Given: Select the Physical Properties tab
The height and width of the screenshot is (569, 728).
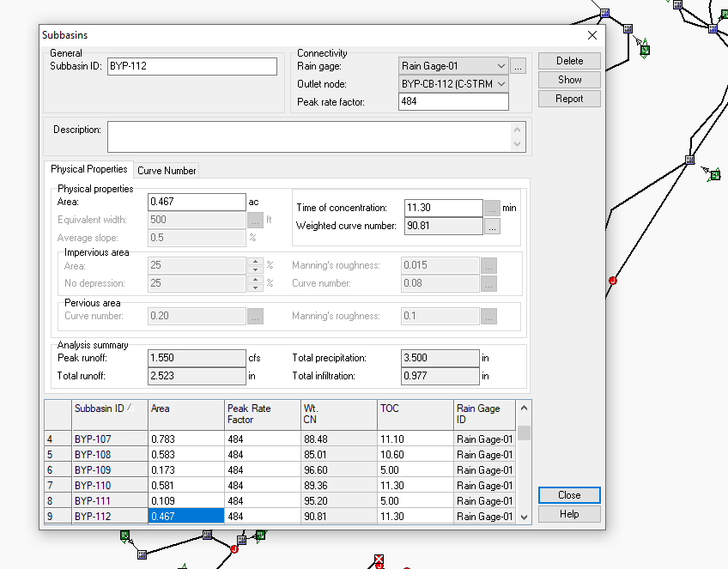Looking at the screenshot, I should coord(88,170).
